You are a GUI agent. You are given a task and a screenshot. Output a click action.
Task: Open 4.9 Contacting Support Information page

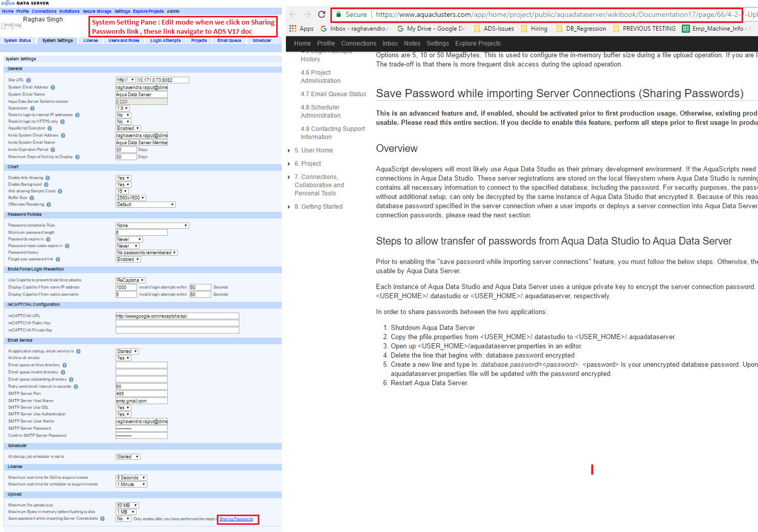[333, 133]
